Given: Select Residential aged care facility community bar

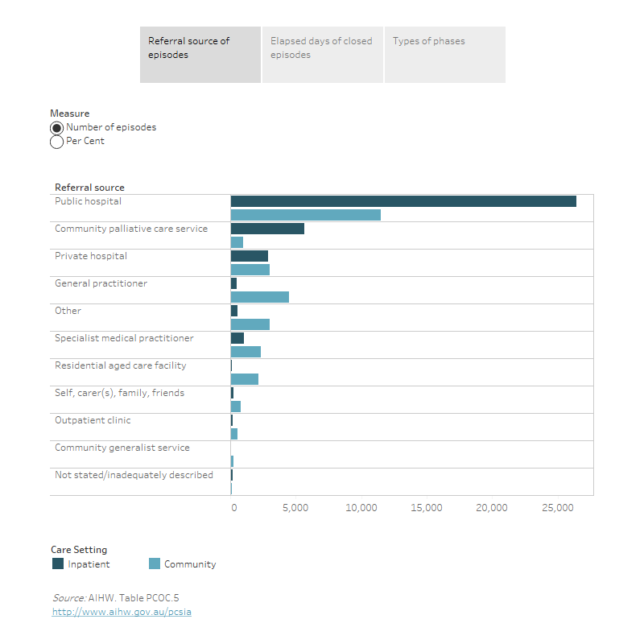Looking at the screenshot, I should coord(244,379).
